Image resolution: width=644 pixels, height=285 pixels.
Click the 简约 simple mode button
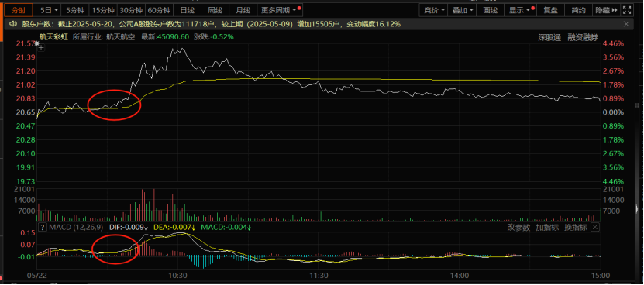click(x=578, y=10)
